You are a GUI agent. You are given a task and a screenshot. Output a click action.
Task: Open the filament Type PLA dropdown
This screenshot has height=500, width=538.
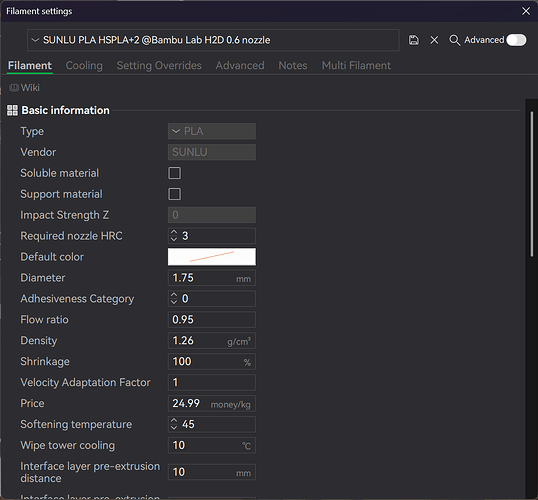(x=212, y=131)
